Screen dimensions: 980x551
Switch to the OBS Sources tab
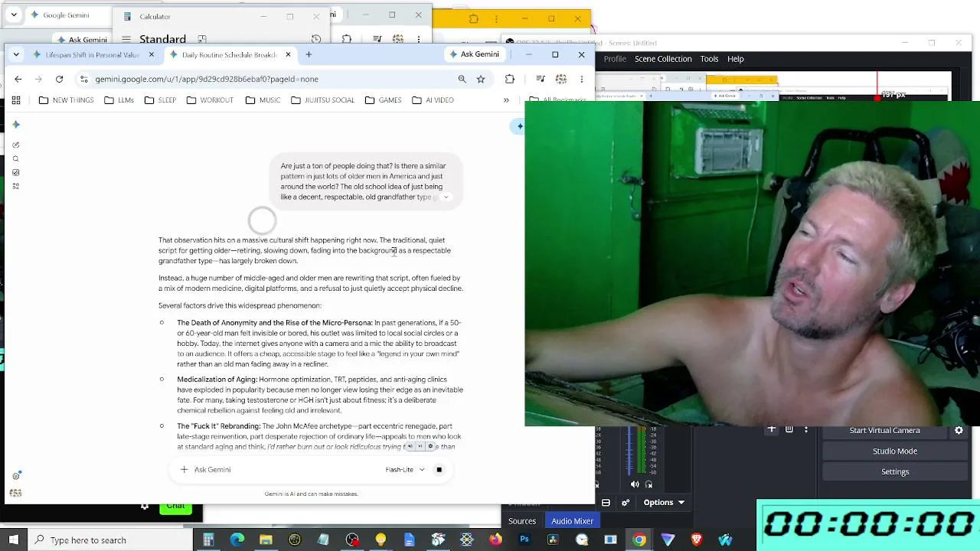pyautogui.click(x=522, y=521)
